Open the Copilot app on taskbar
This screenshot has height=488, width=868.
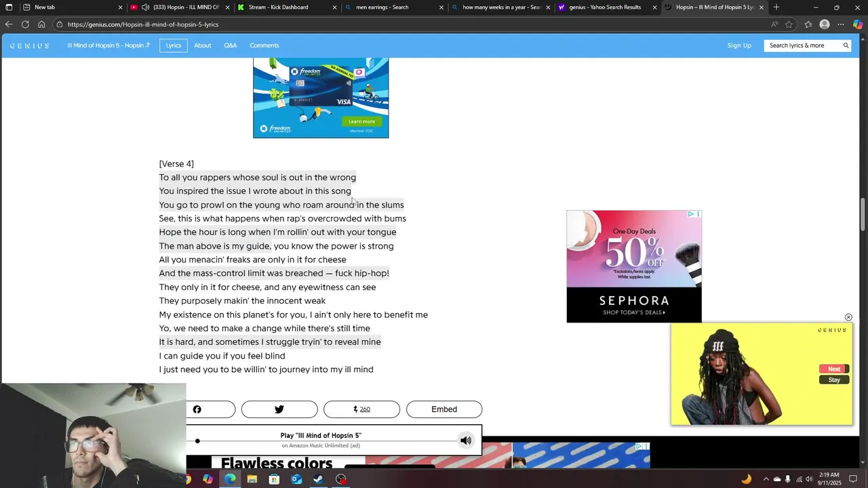208,479
